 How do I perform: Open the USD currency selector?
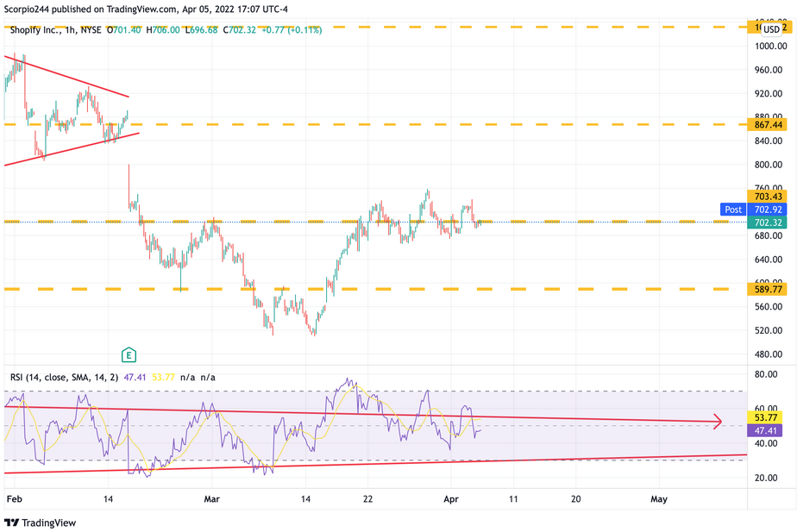tap(771, 29)
